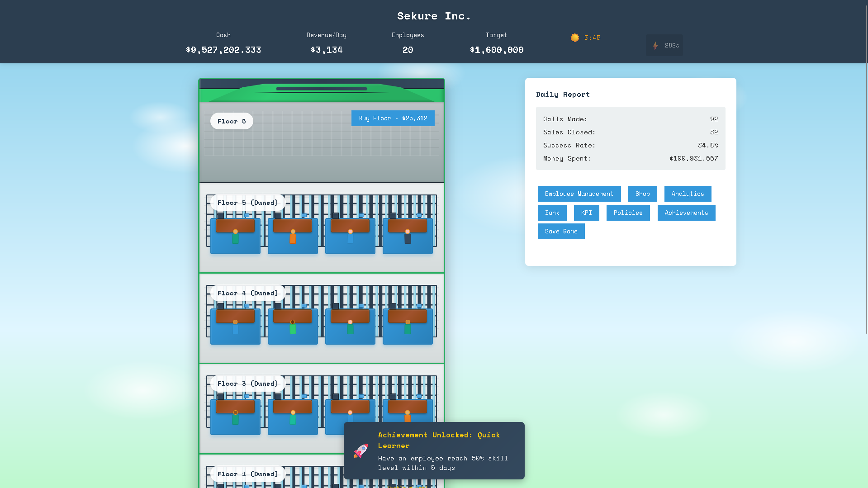View Achievements list
Image resolution: width=868 pixels, height=488 pixels.
coord(686,213)
